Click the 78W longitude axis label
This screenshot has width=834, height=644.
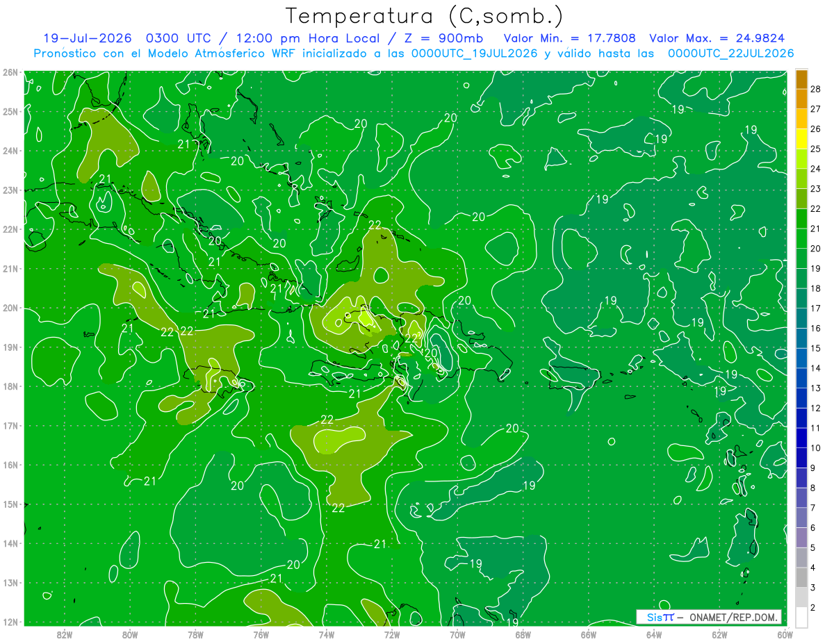click(195, 634)
